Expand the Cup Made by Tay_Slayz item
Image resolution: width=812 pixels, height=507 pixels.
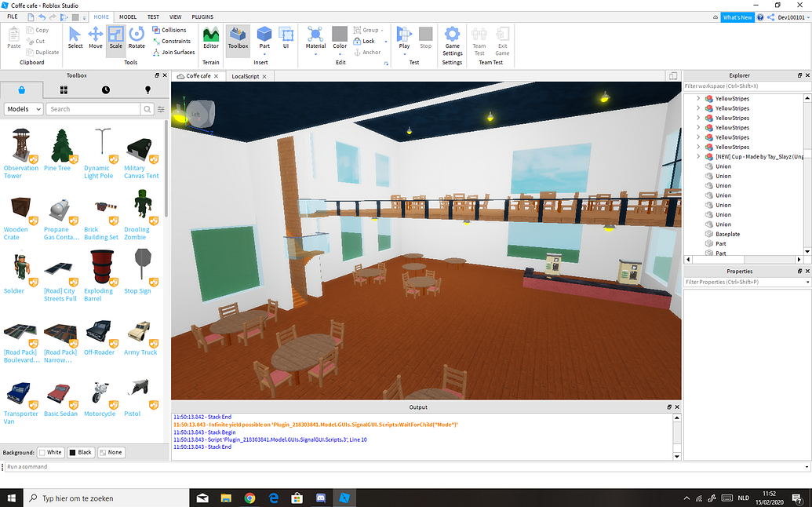[x=698, y=156]
